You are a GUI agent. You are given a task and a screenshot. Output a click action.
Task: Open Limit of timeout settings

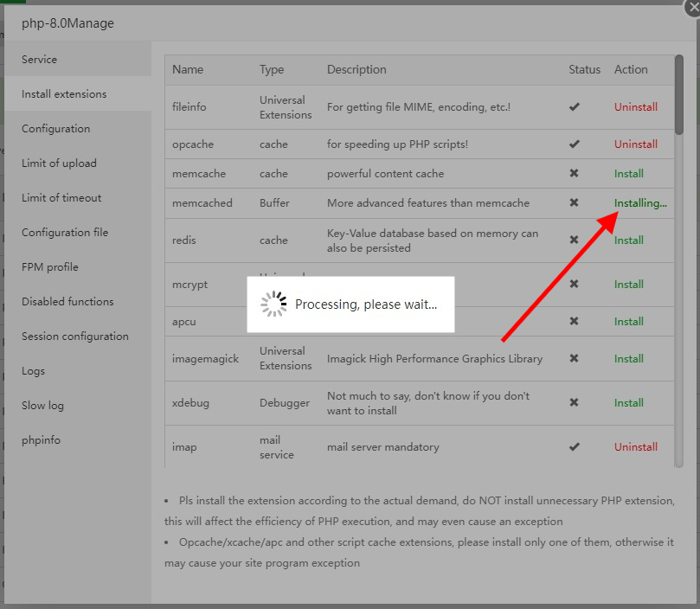61,198
